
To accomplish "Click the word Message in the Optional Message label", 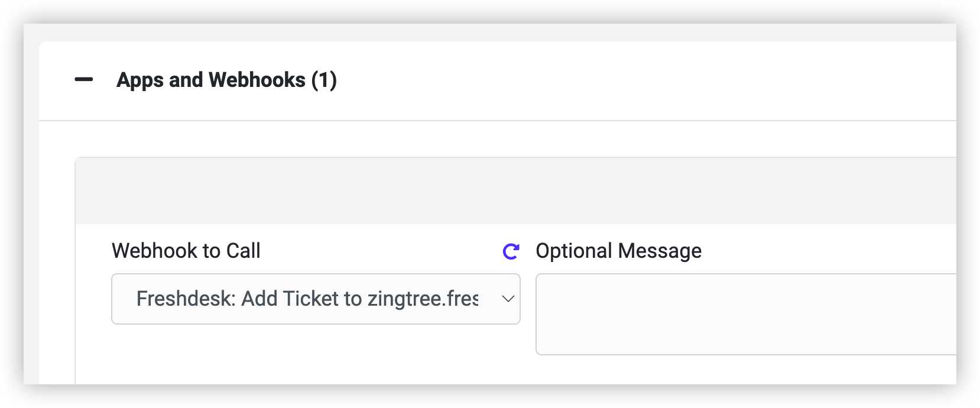I will point(660,251).
